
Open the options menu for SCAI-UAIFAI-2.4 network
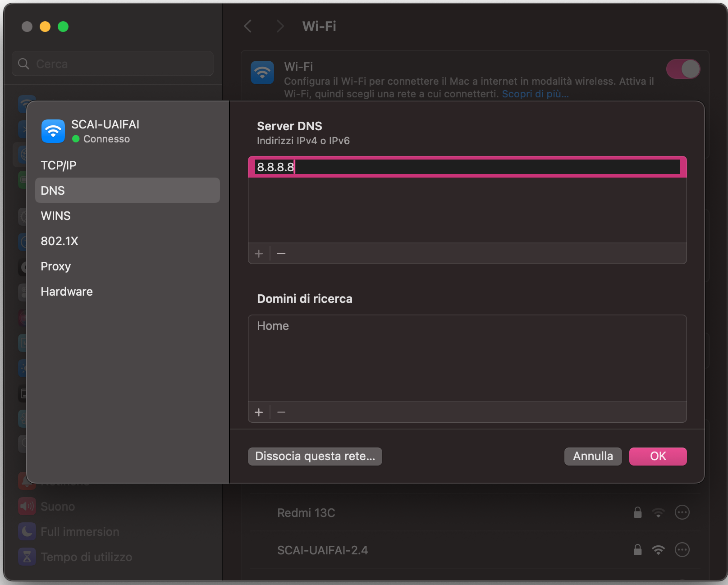point(682,550)
